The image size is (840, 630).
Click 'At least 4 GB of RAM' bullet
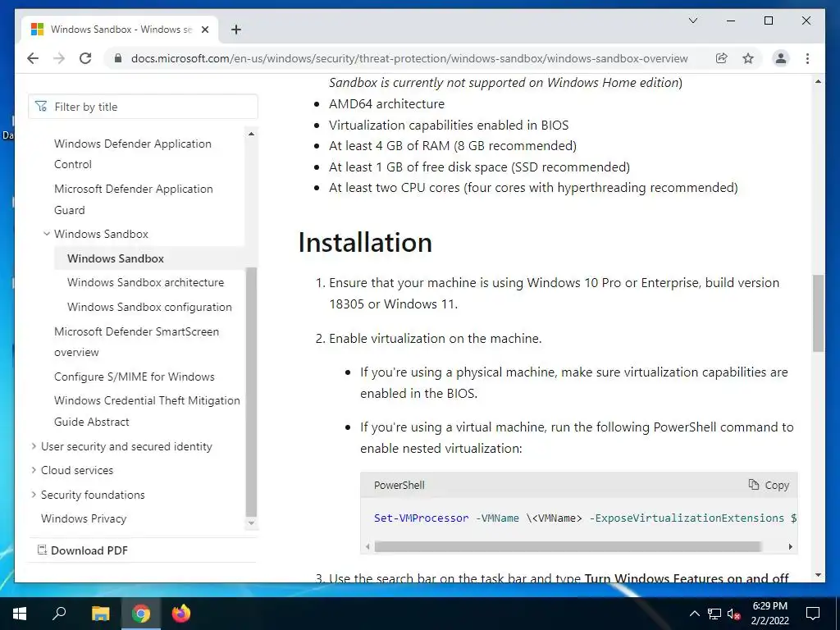click(453, 146)
